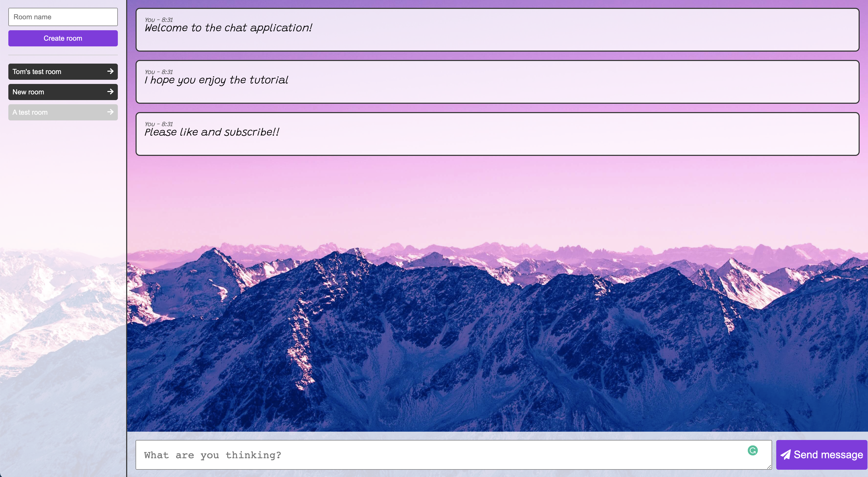This screenshot has height=477, width=868.
Task: Click the arrow icon on A test room
Action: coord(110,112)
